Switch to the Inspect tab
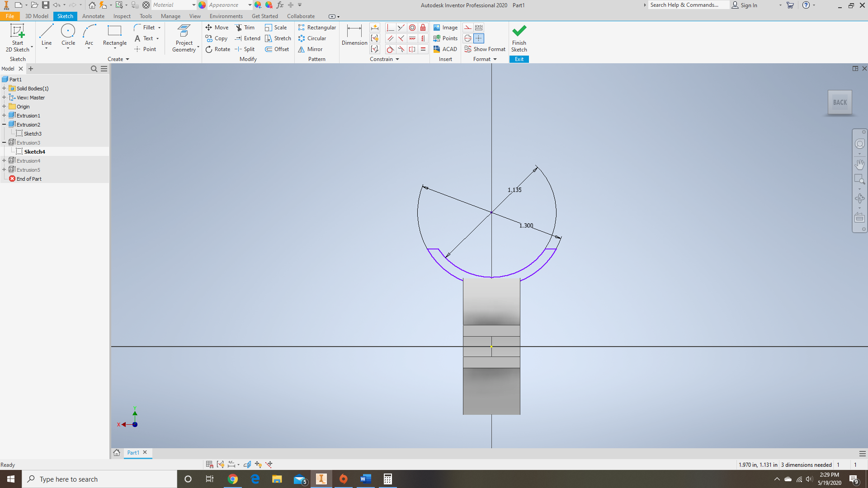868x488 pixels. (122, 16)
